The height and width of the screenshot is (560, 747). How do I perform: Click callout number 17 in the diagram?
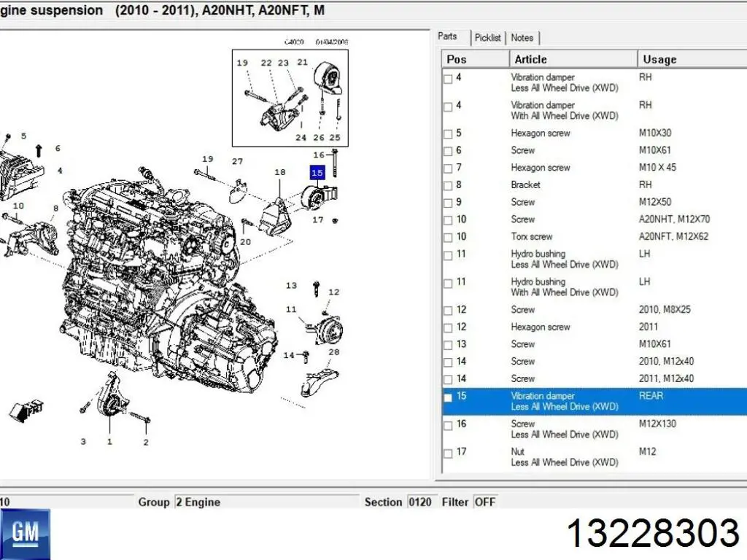click(318, 219)
